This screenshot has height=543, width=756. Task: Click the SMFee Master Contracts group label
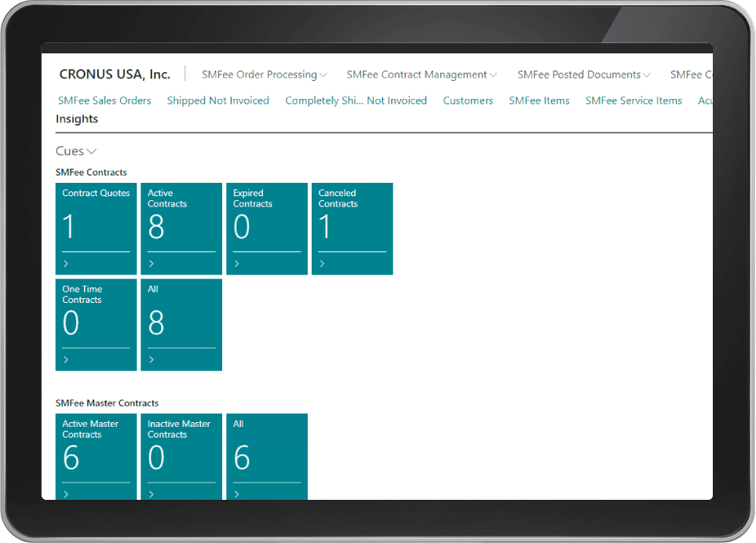coord(107,403)
